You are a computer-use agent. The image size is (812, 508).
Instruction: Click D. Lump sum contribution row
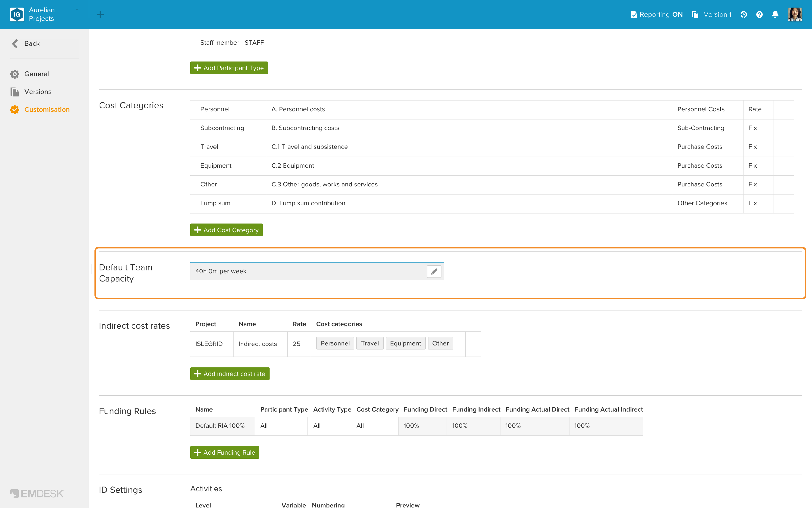tap(492, 203)
